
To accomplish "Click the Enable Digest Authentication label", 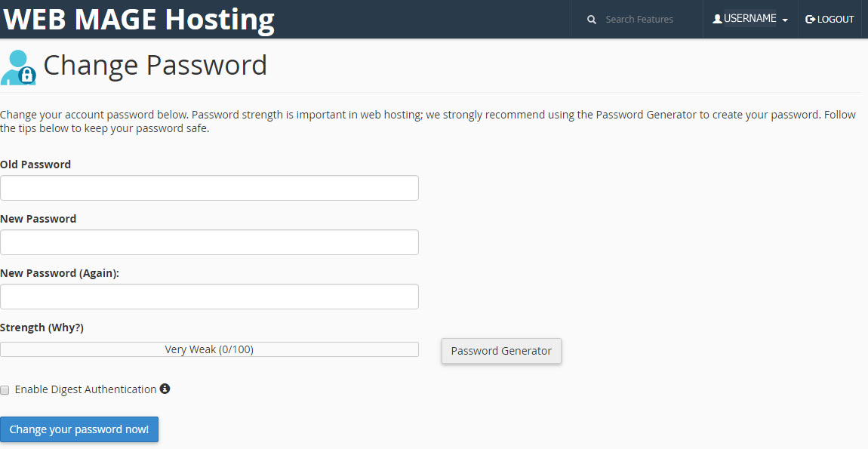I will coord(85,389).
